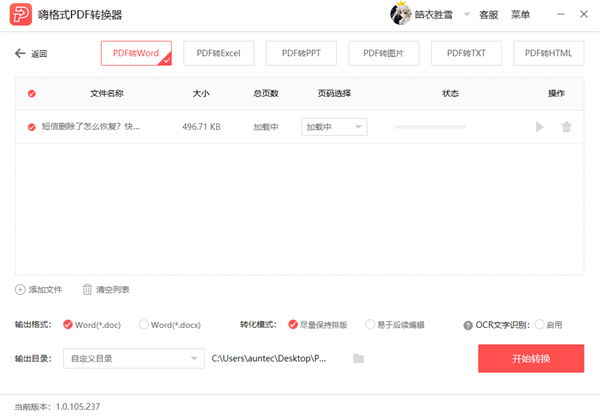
Task: Open the 菜单 menu
Action: [521, 15]
